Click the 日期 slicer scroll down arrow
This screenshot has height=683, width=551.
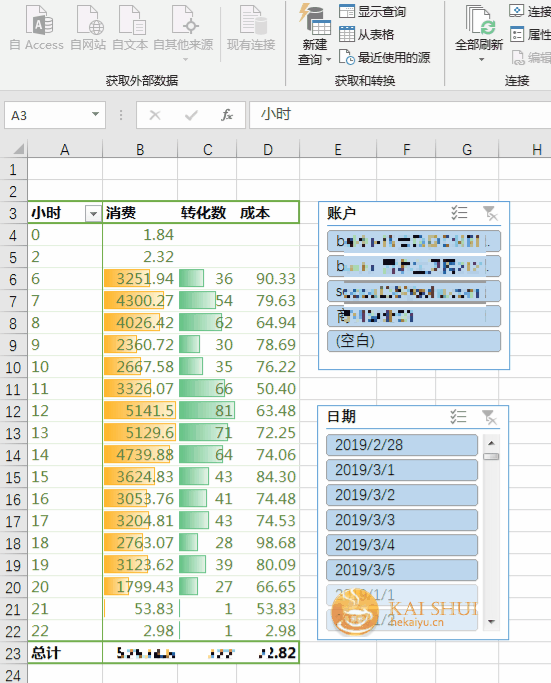[491, 622]
